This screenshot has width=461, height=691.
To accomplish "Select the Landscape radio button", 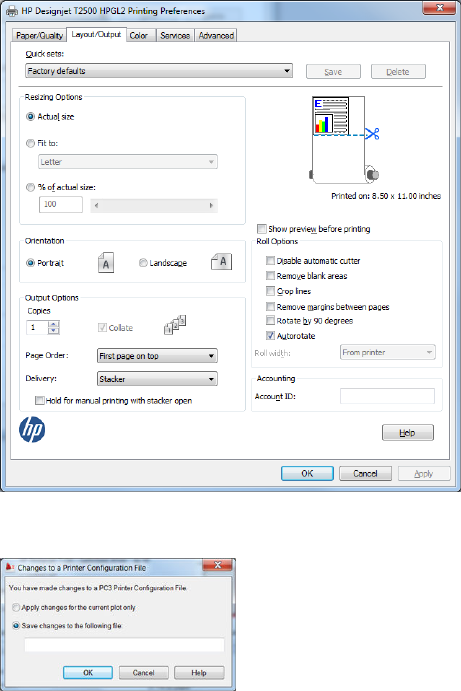I will 143,263.
